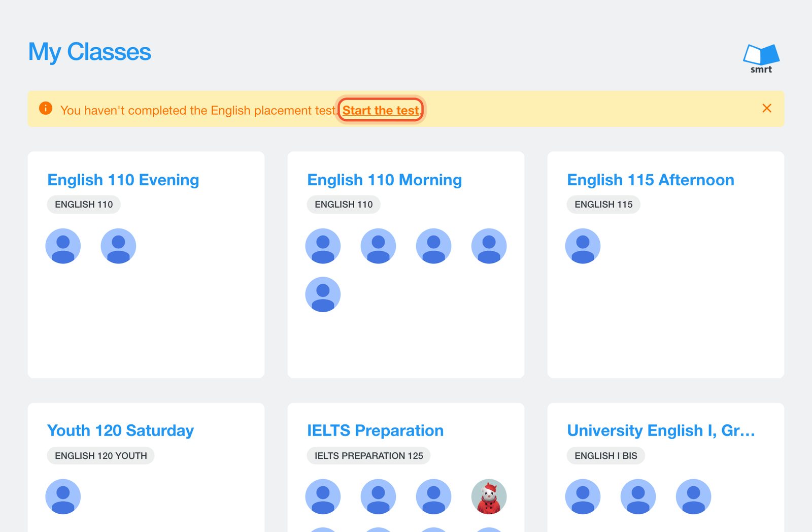The image size is (812, 532).
Task: Click the Start the test link
Action: tap(381, 110)
